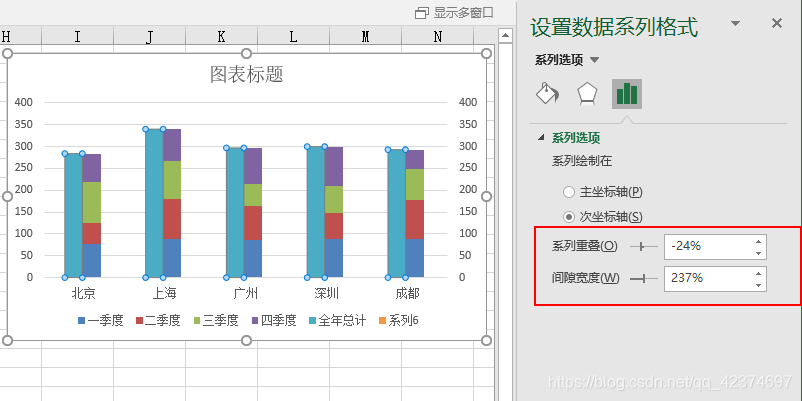
Task: Click the 显示多窗口 button
Action: coord(454,13)
